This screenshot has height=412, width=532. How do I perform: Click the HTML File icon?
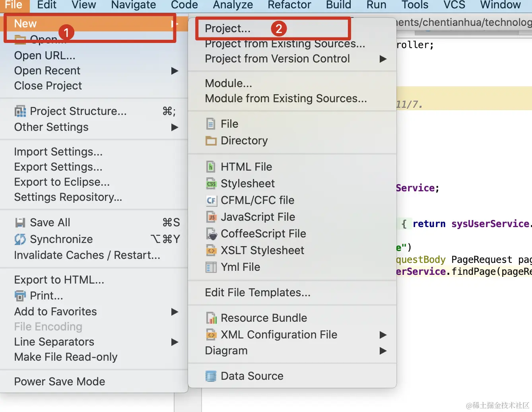pyautogui.click(x=211, y=167)
